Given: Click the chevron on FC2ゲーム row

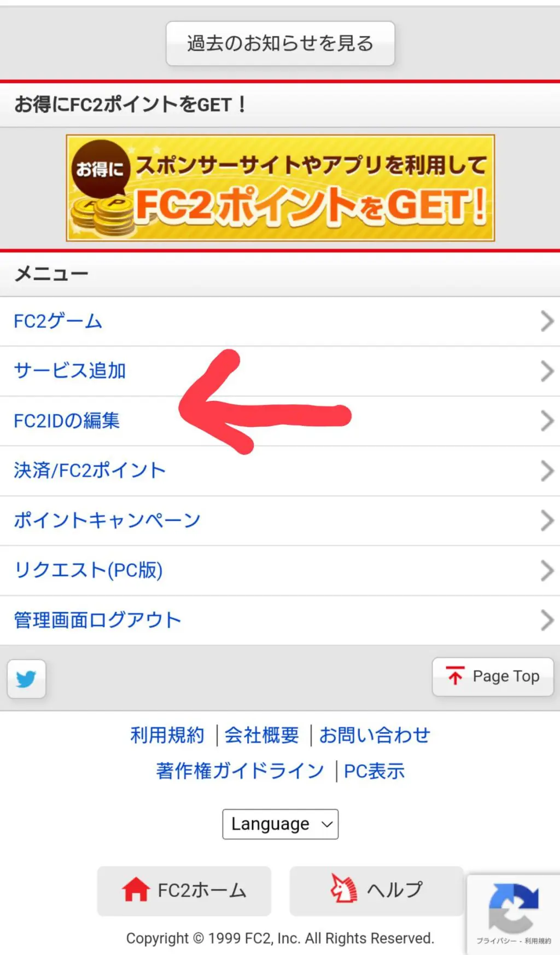Looking at the screenshot, I should pos(547,321).
